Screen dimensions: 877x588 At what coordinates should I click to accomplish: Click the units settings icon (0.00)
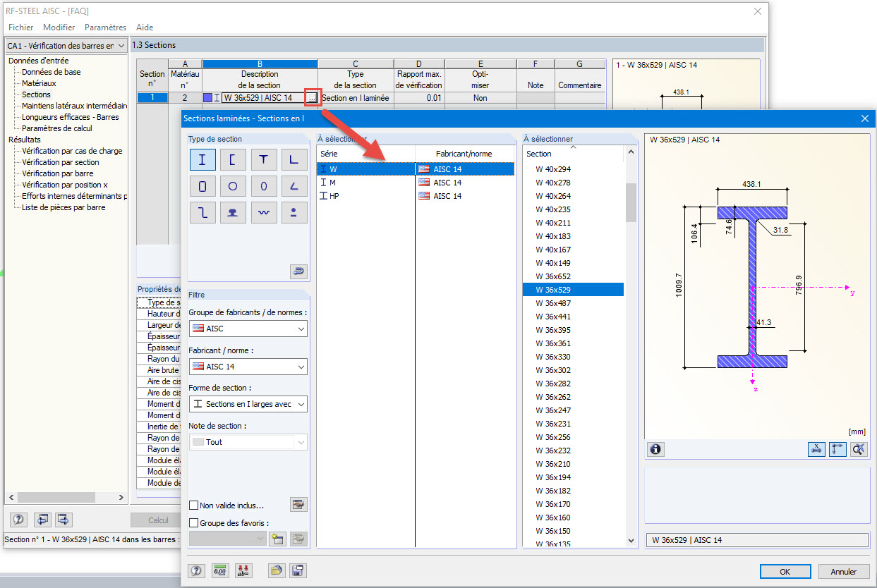point(219,570)
